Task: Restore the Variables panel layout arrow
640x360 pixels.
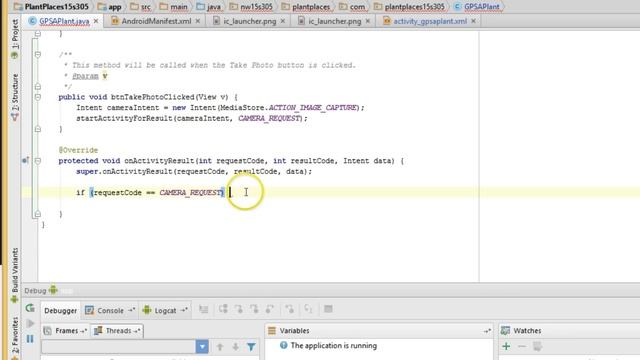Action: coord(487,331)
